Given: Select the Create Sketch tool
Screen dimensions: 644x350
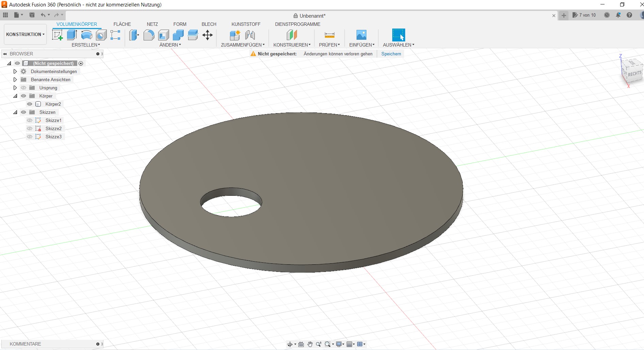Looking at the screenshot, I should (57, 35).
